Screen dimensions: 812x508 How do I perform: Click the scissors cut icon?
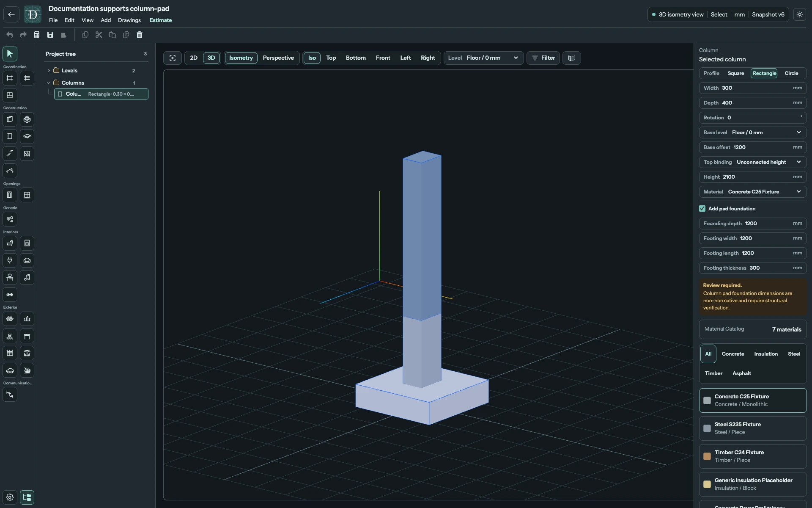click(99, 35)
